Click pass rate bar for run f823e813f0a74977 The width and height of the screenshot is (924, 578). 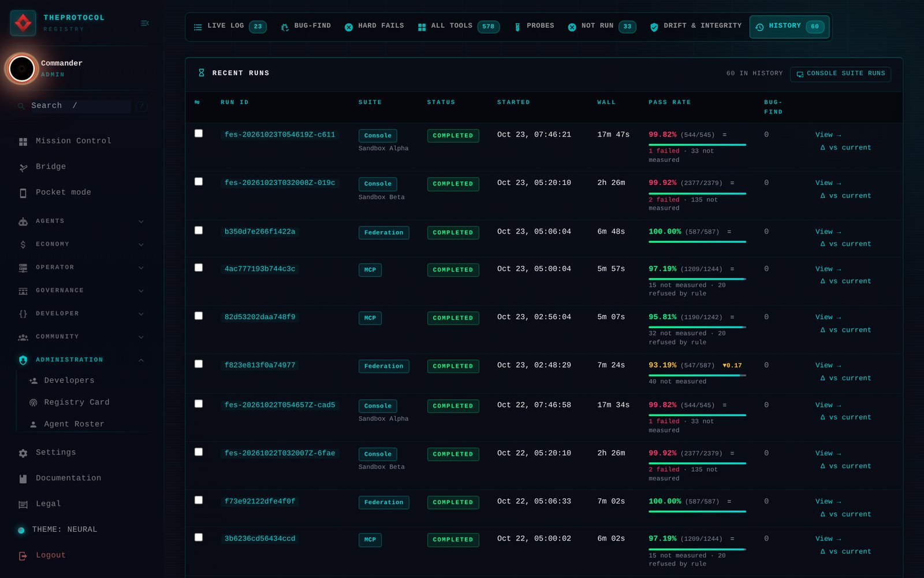tap(697, 376)
